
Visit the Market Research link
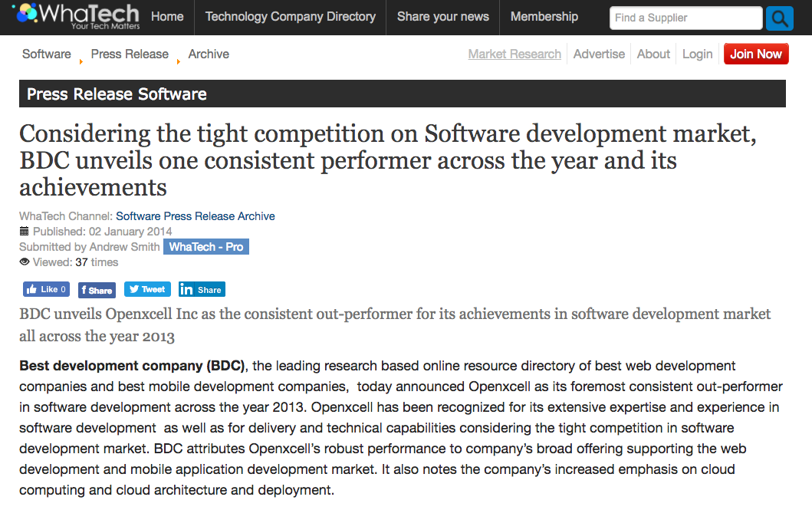(x=514, y=54)
